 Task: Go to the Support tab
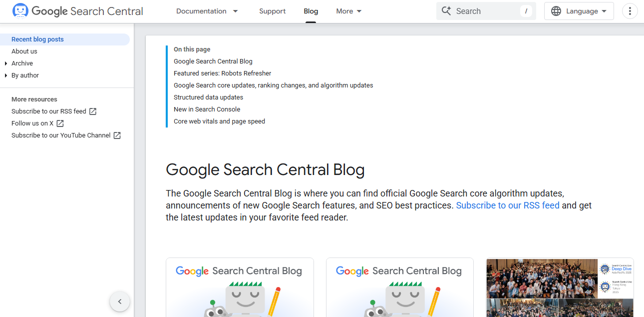(272, 11)
